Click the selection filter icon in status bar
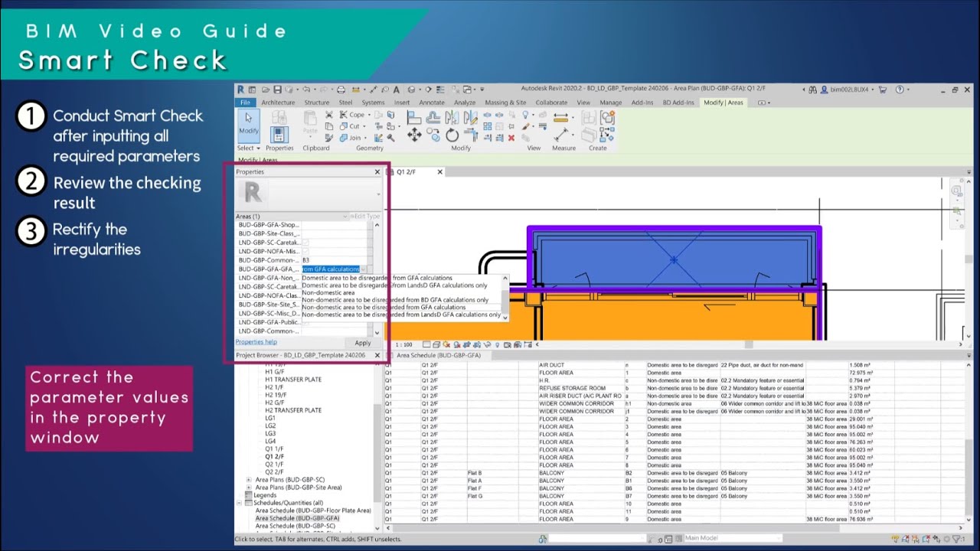 tap(956, 539)
